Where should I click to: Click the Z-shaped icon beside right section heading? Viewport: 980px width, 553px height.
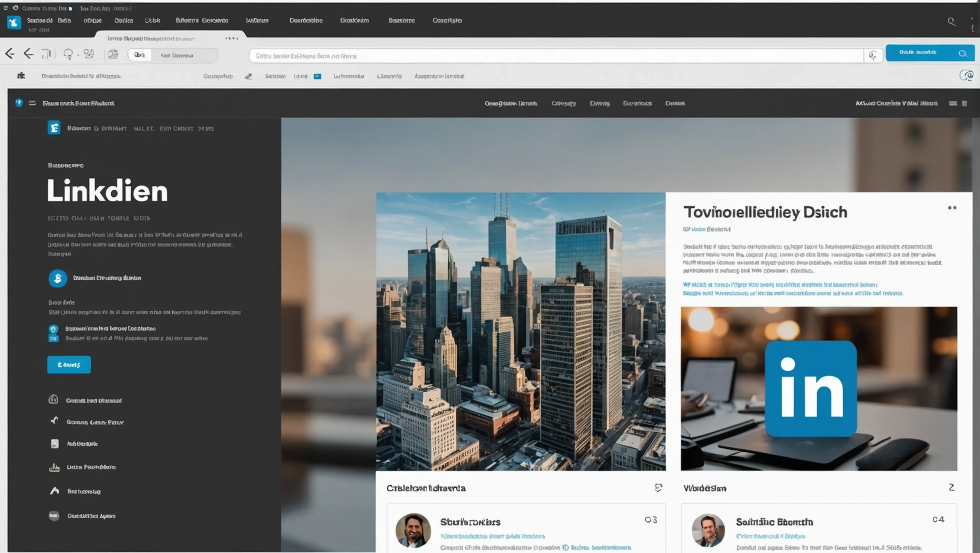pyautogui.click(x=952, y=487)
